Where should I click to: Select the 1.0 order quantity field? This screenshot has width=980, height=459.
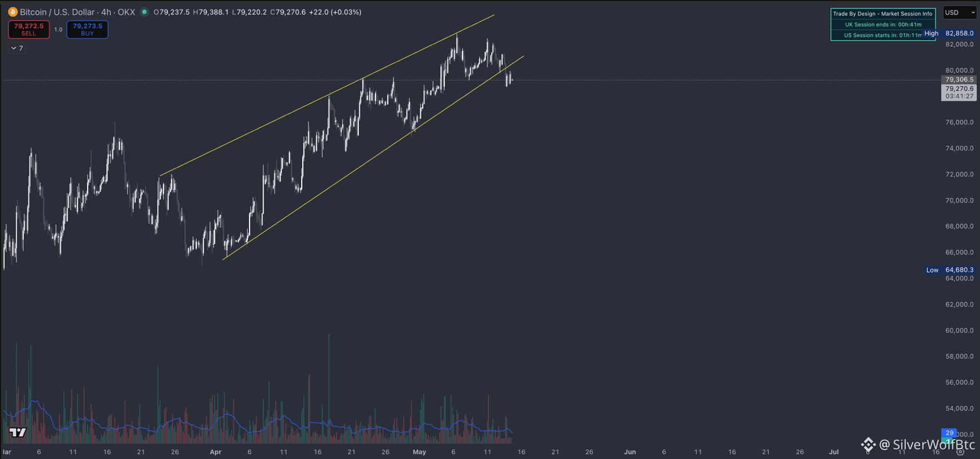coord(58,29)
